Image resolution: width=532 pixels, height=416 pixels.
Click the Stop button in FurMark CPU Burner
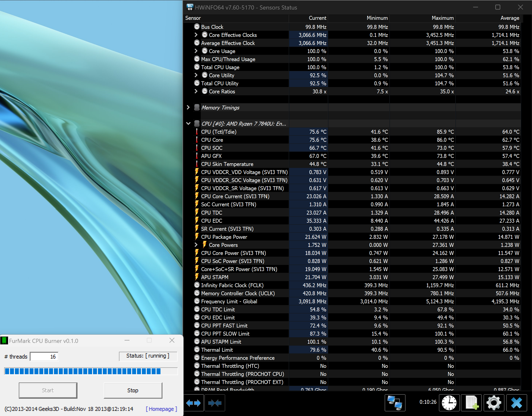[133, 390]
